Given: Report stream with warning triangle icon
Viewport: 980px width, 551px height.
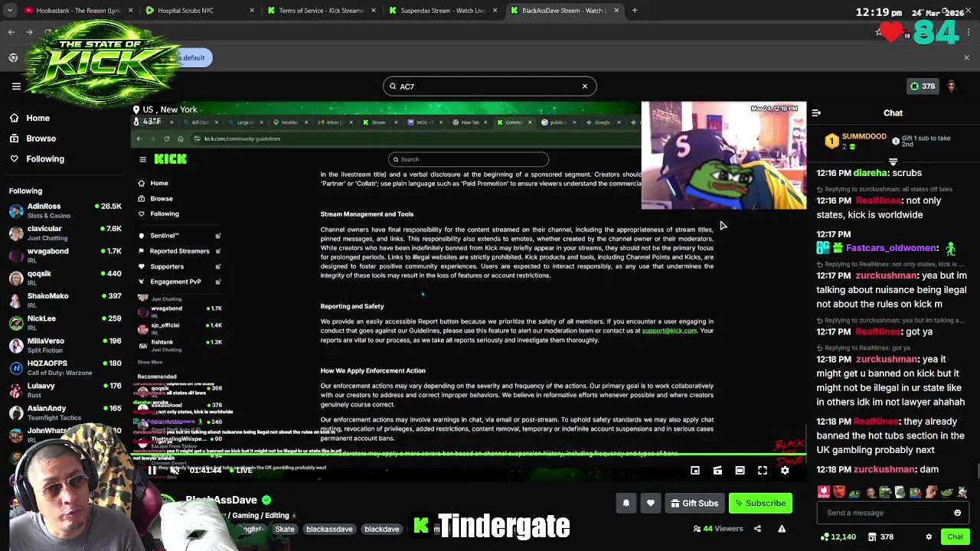Looking at the screenshot, I should tap(782, 529).
